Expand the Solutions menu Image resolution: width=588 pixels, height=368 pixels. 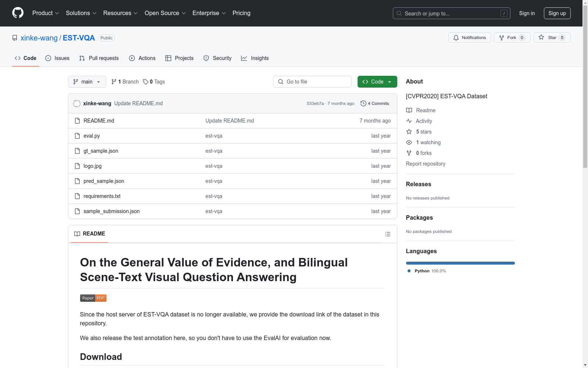[81, 13]
